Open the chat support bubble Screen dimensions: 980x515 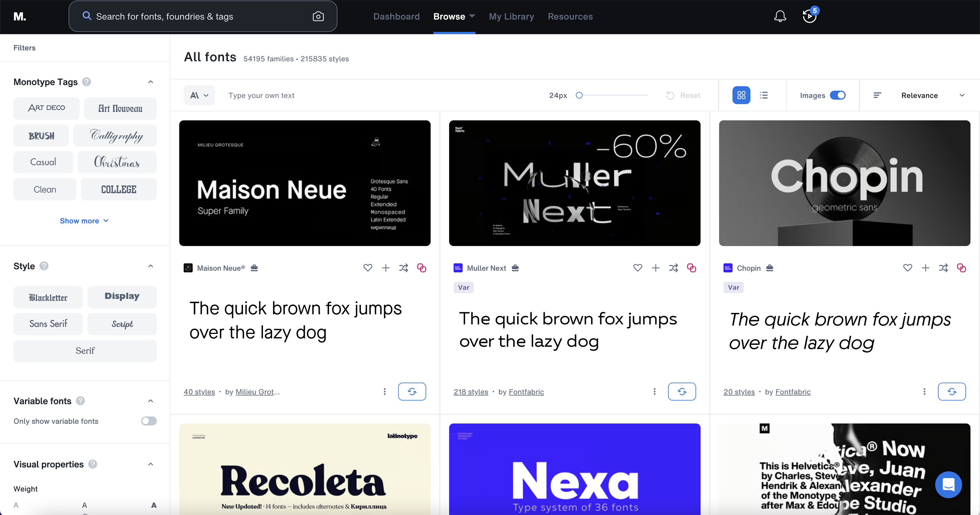point(948,485)
